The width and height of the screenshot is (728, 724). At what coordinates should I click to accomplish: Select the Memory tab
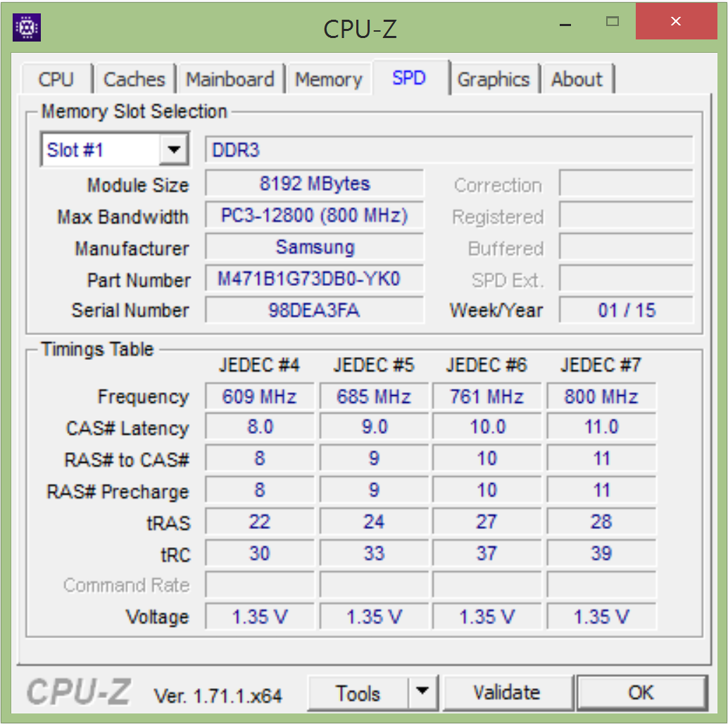pyautogui.click(x=329, y=80)
